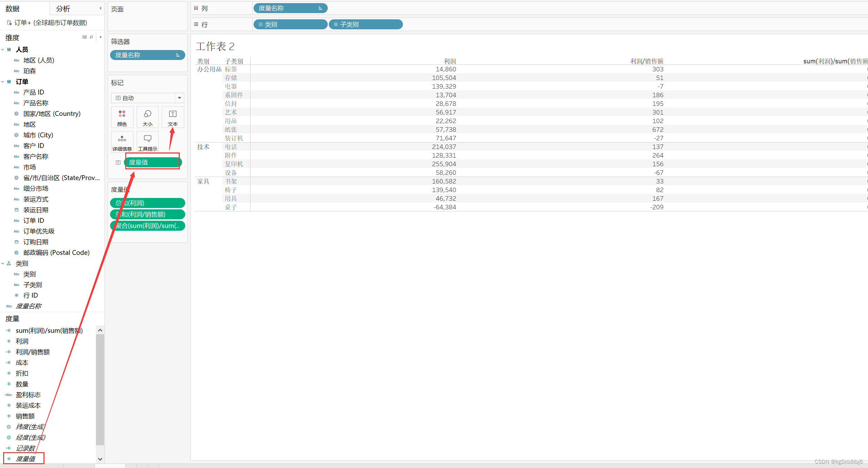Toggle the view-as-list icon beside 维度
This screenshot has width=868, height=468.
tap(85, 37)
